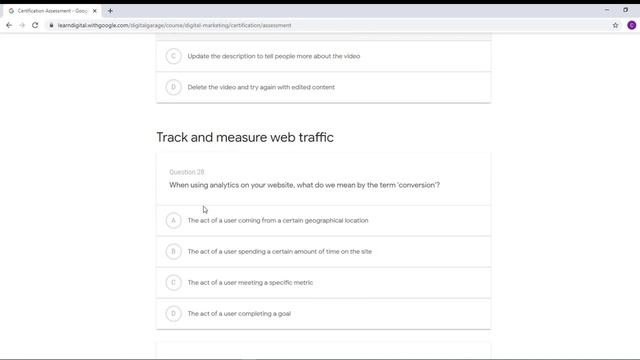Close the Certification Assessment tab
The image size is (640, 360).
[95, 11]
